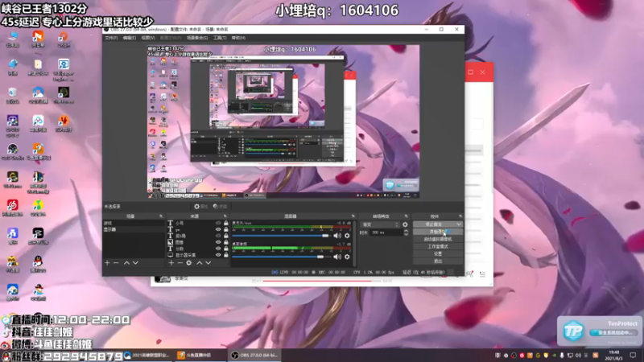Toggle visibility of the 小号 text source
This screenshot has width=644, height=362.
coord(218,224)
